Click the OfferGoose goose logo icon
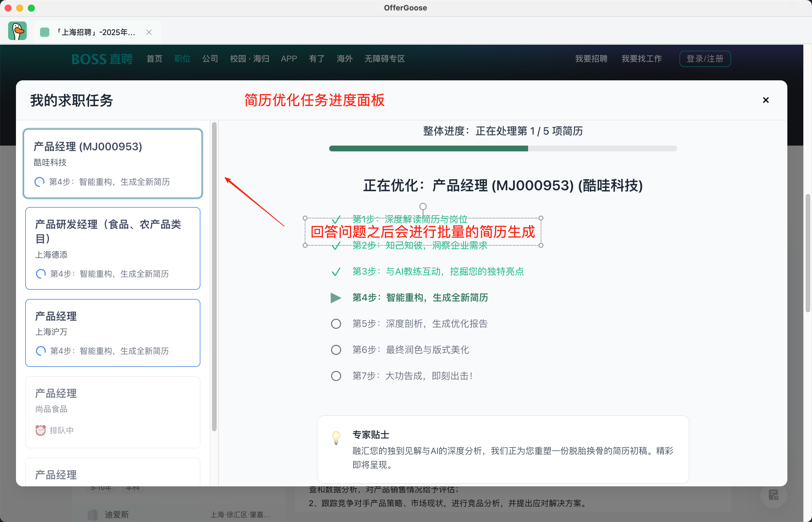This screenshot has width=812, height=522. pos(17,31)
